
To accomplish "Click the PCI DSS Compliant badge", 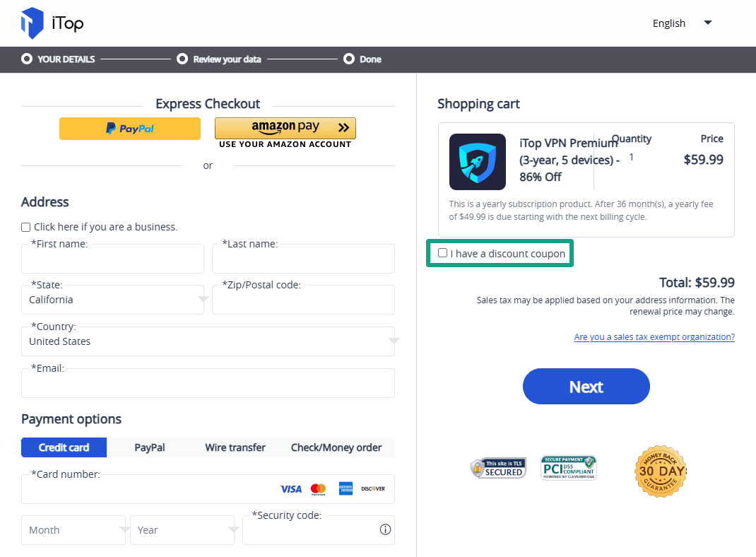I will (x=569, y=468).
